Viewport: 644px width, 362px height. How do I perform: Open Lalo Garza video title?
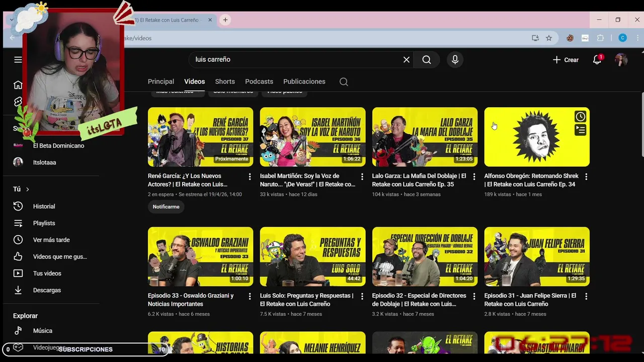419,180
